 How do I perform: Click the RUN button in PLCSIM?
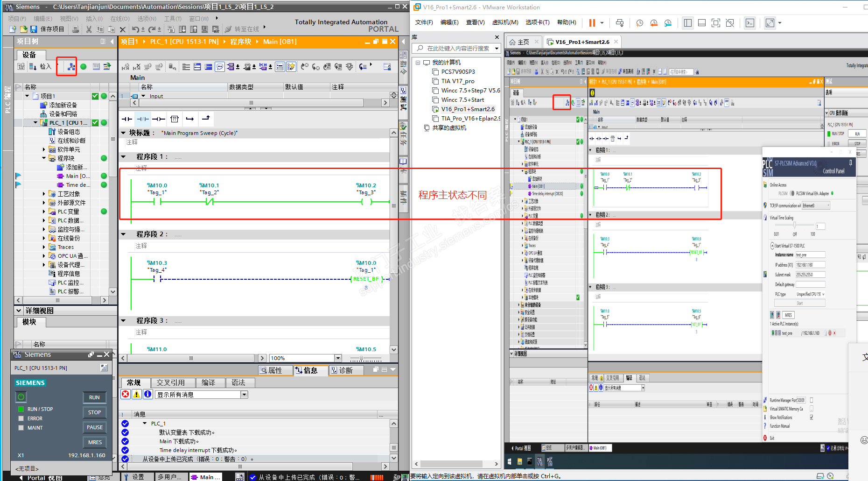point(95,397)
